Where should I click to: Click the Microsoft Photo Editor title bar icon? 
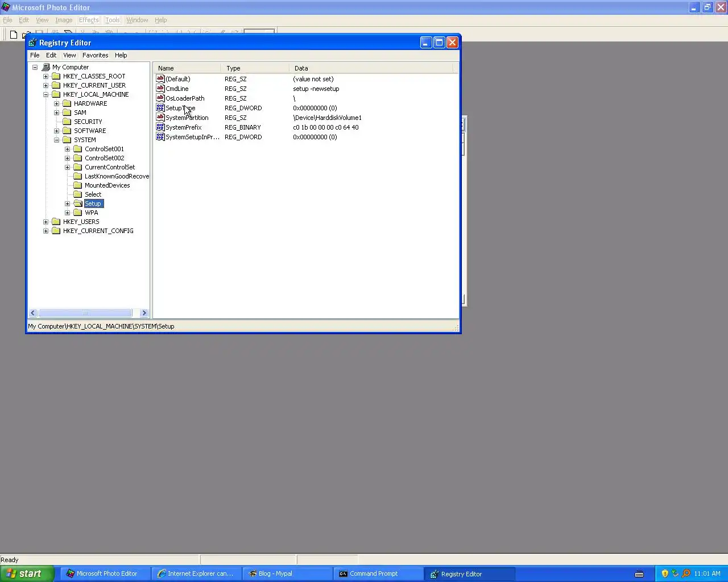click(6, 7)
